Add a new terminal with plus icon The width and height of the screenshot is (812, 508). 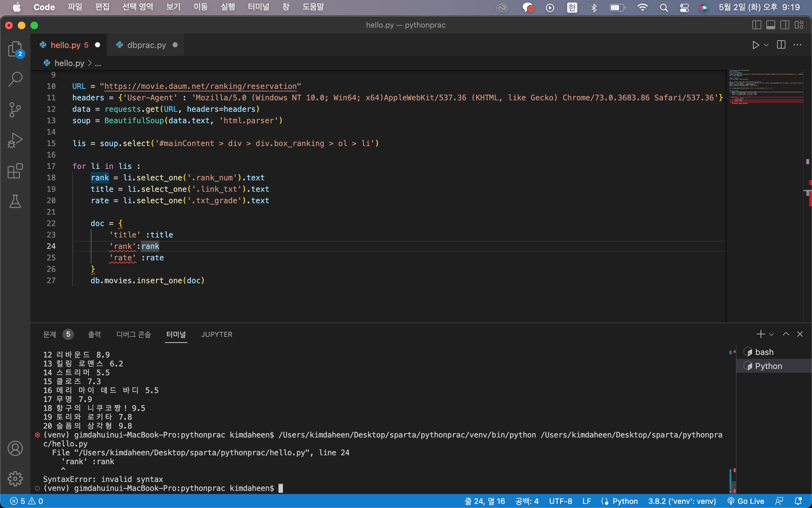point(761,334)
